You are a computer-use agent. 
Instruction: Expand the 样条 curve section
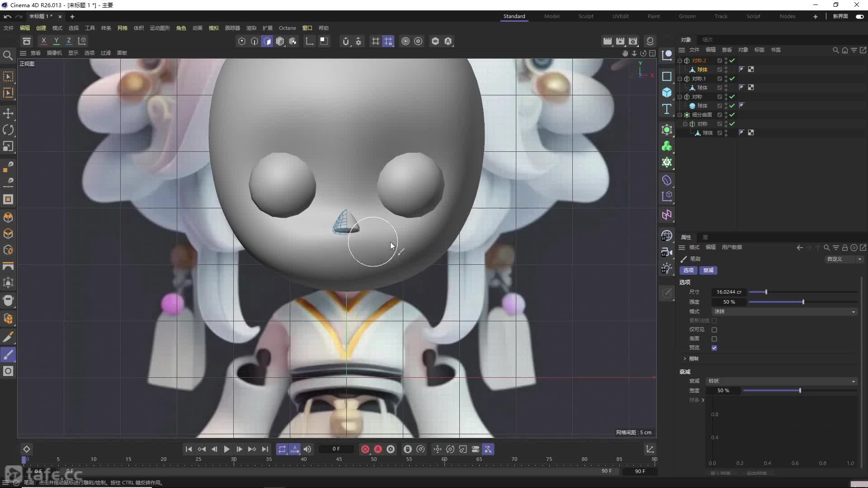703,400
